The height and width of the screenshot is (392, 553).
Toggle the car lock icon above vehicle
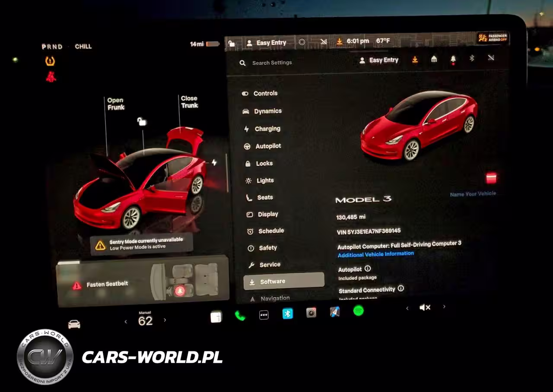tap(142, 122)
